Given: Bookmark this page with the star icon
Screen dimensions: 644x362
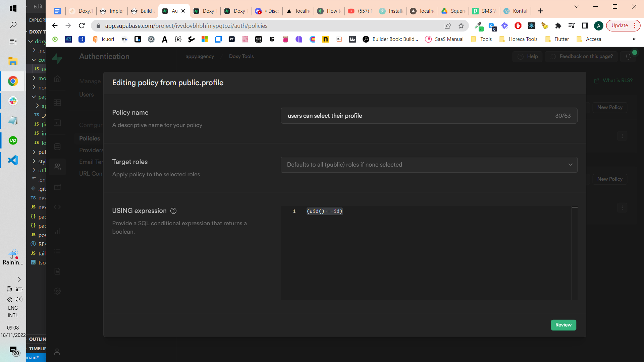Looking at the screenshot, I should click(461, 26).
